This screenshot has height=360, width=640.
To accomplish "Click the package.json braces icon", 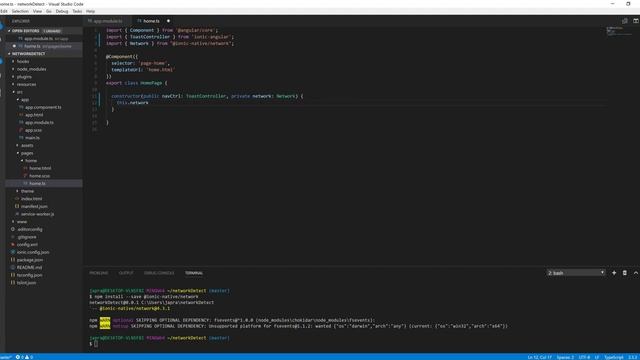I will pyautogui.click(x=13, y=260).
